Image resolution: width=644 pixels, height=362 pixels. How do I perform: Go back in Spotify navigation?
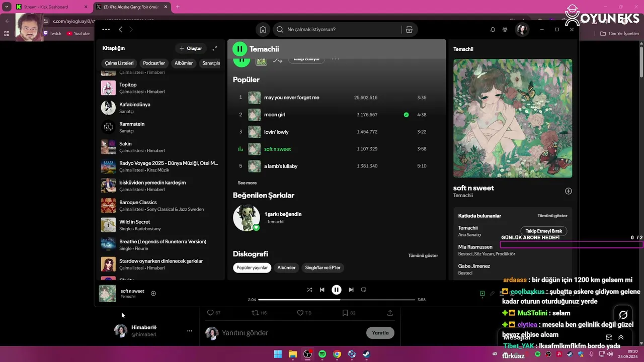tap(120, 30)
